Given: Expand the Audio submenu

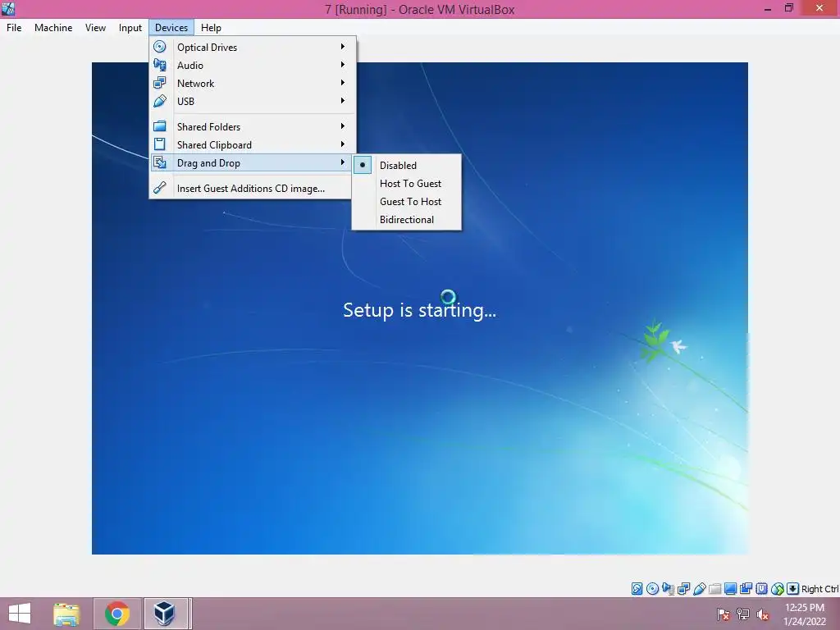Looking at the screenshot, I should (253, 66).
